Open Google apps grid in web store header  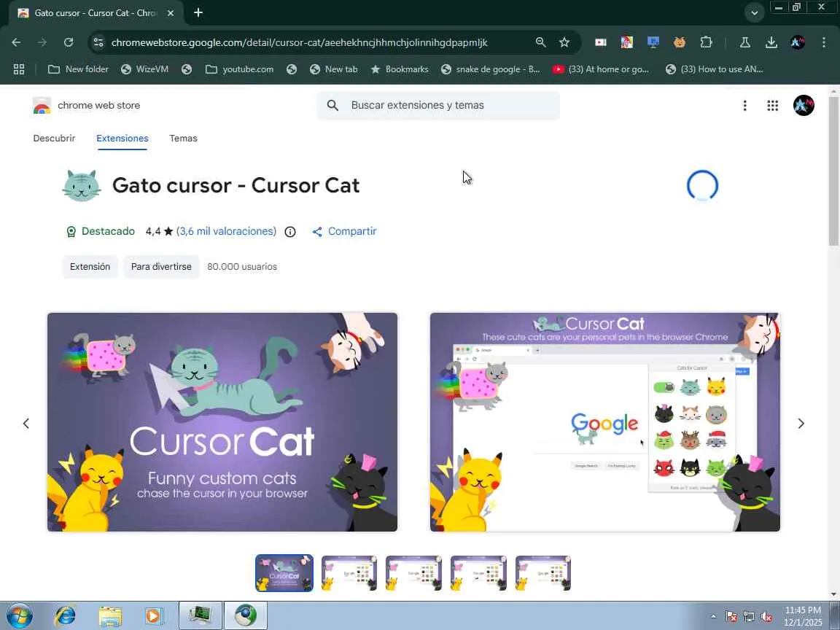point(772,106)
